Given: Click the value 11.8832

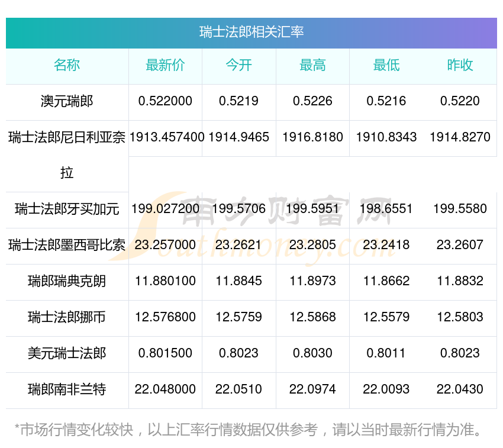Looking at the screenshot, I should tap(460, 281).
